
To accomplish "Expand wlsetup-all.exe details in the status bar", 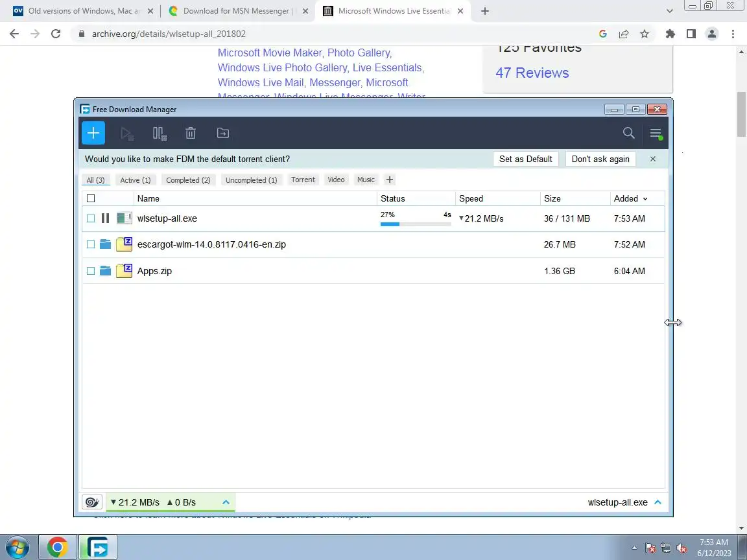I will point(658,502).
